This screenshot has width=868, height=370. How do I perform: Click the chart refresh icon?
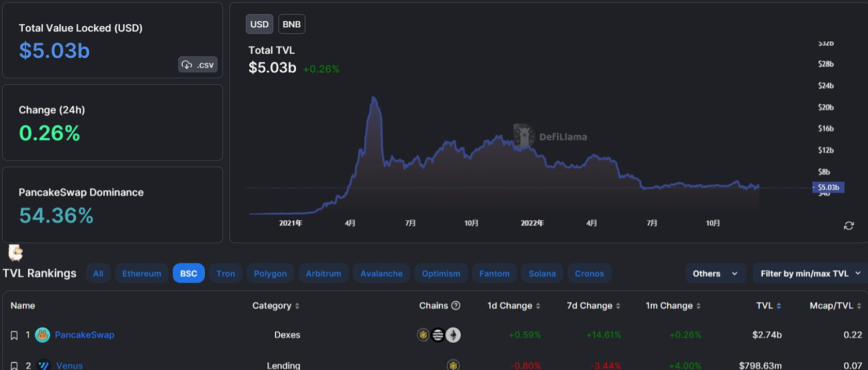tap(848, 226)
